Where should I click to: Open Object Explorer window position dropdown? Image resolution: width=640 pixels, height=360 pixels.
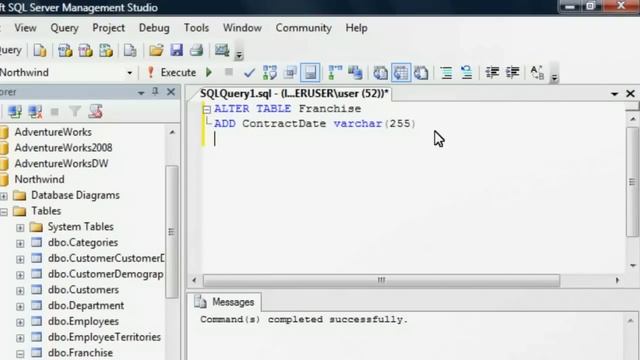click(x=141, y=93)
